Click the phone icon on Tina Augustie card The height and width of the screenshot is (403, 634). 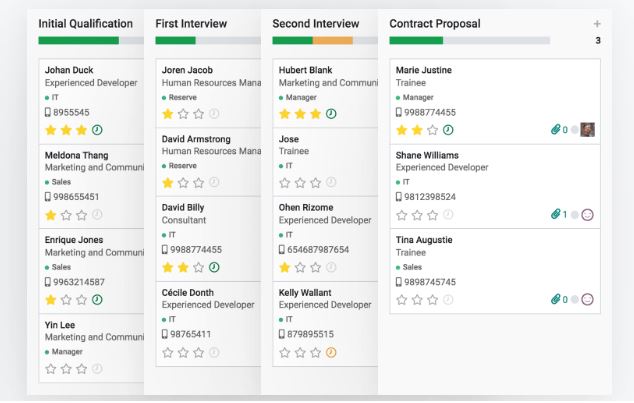tap(398, 282)
